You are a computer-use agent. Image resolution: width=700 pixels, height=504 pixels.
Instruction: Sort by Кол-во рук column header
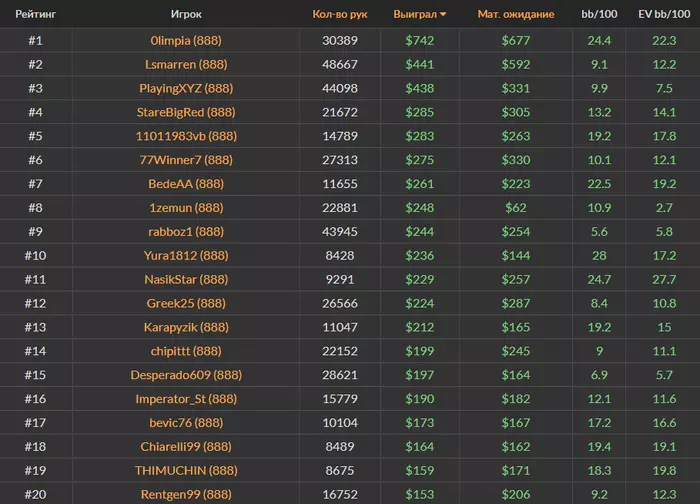(340, 14)
